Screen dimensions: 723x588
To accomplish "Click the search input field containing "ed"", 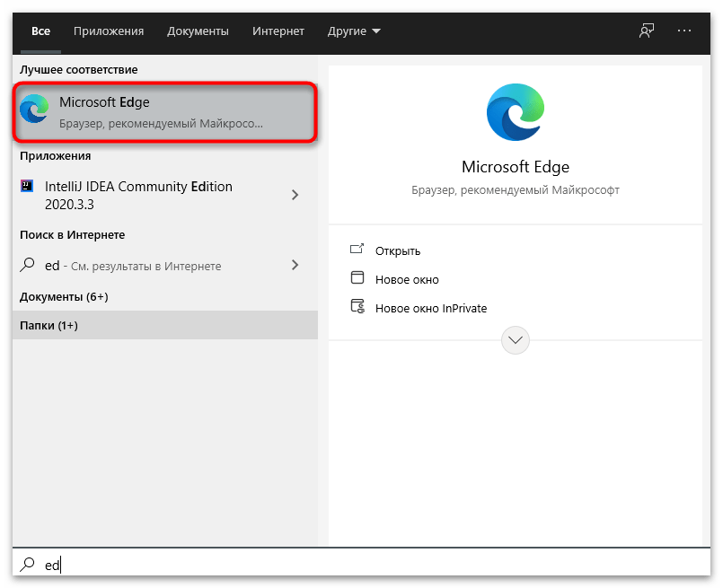I will point(359,565).
